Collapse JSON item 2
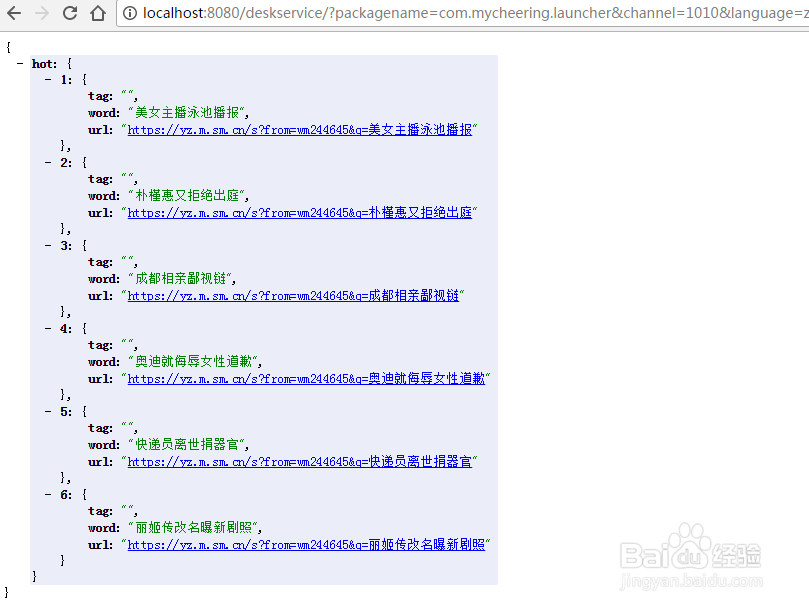The height and width of the screenshot is (609, 809). tap(48, 163)
